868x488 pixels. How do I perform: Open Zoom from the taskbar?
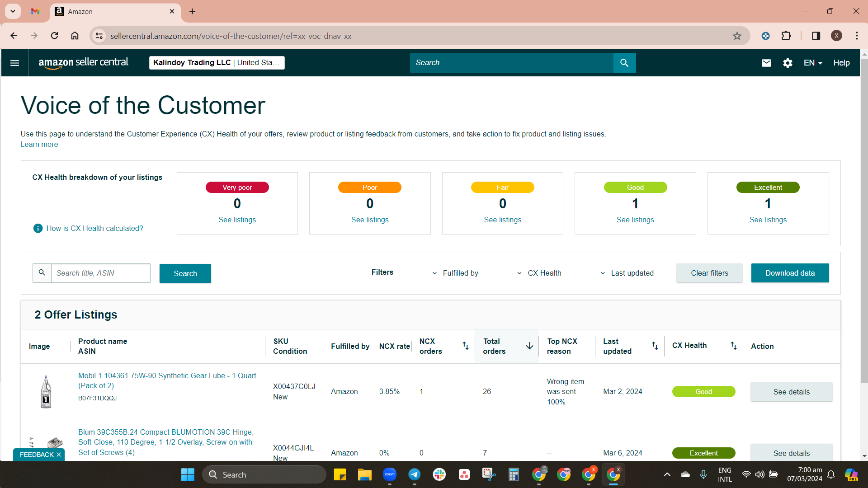(390, 475)
